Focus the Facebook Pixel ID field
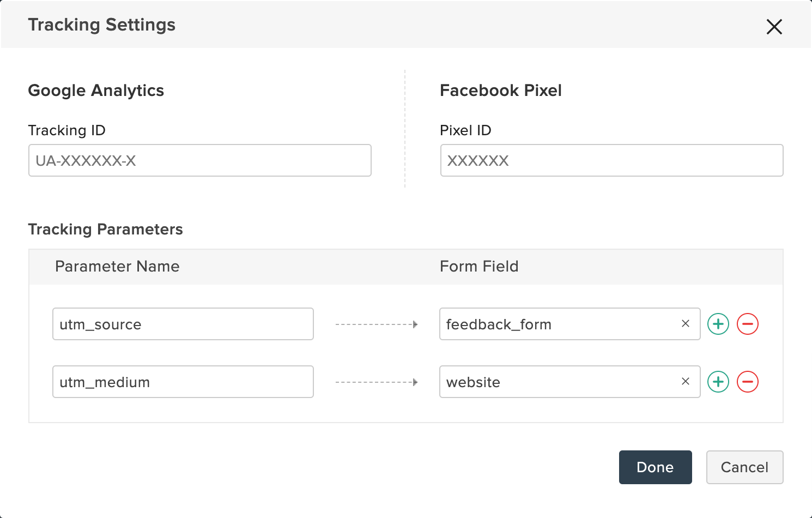This screenshot has width=812, height=518. 611,160
